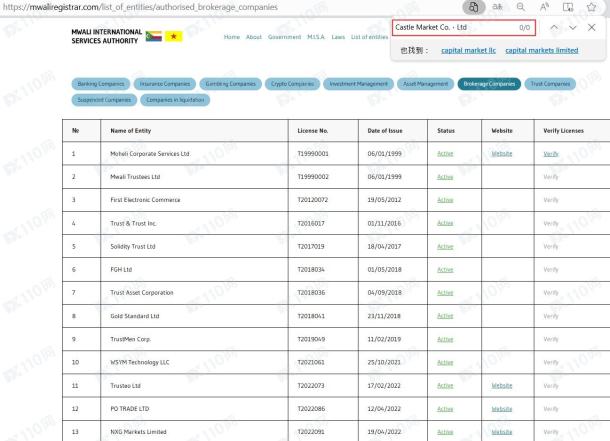Open suggested search 'capital markets limited'
610x441 pixels.
(x=542, y=50)
